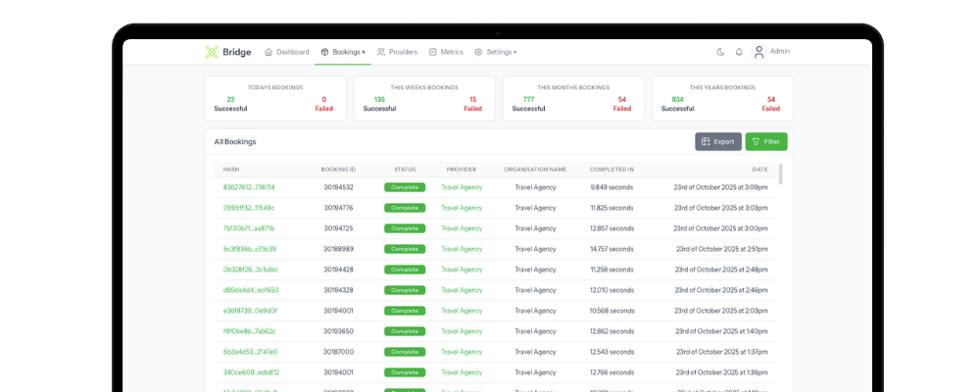Open booking hash d89da4d4...ecf650

point(251,290)
